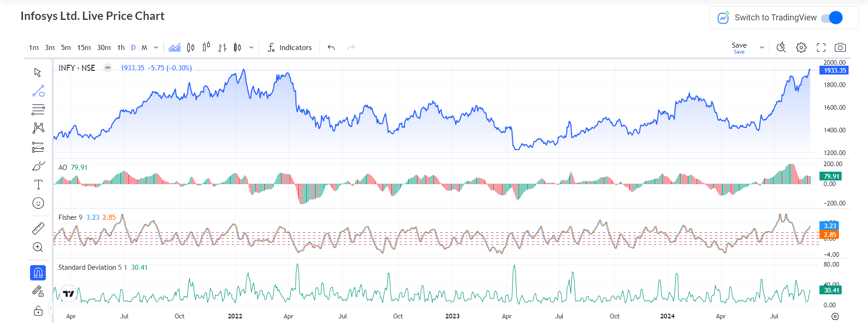Expand the time interval dropdown
This screenshot has height=323, width=868.
click(x=156, y=47)
